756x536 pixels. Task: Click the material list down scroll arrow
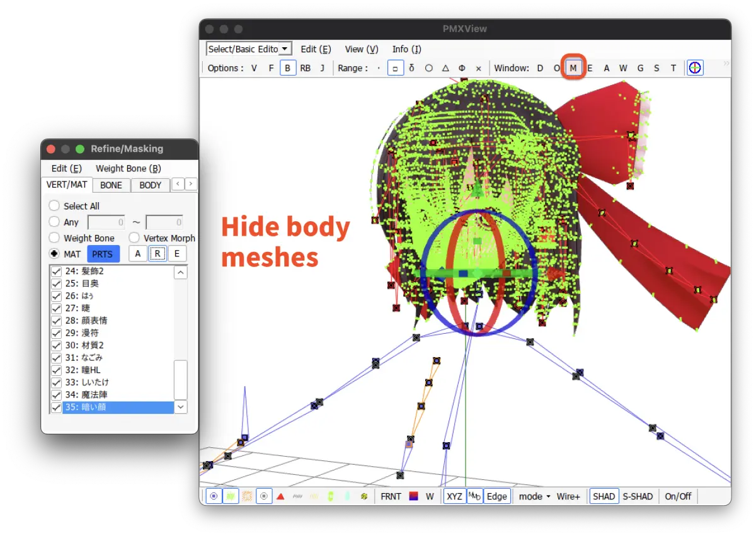[181, 407]
